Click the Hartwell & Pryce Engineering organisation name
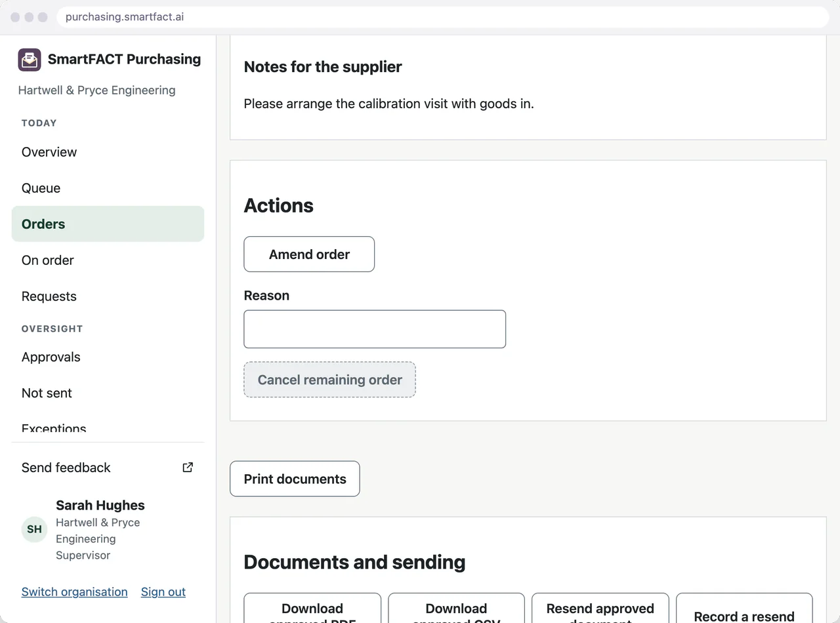Screen dimensions: 840x623 coord(96,90)
